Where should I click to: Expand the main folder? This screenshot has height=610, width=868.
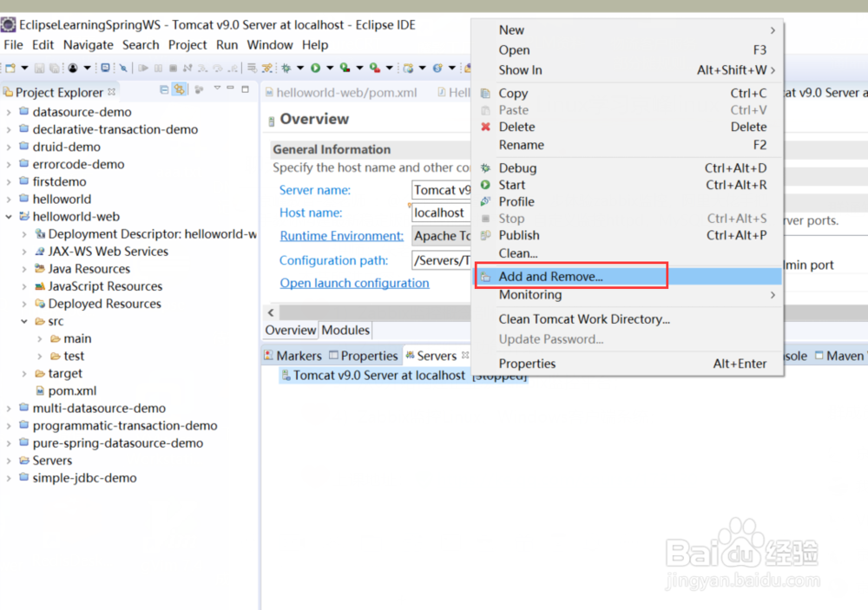point(40,338)
